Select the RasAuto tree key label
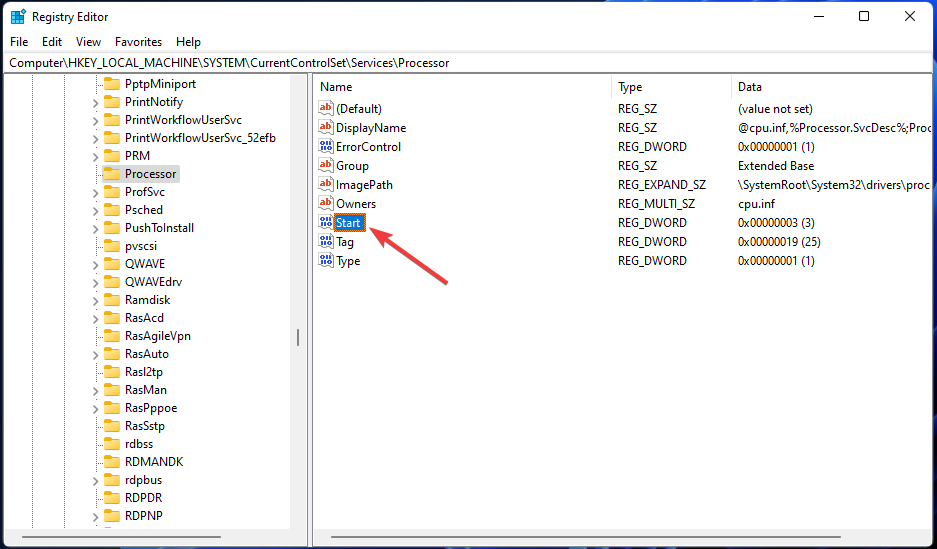Screen dimensions: 937x549 [147, 354]
